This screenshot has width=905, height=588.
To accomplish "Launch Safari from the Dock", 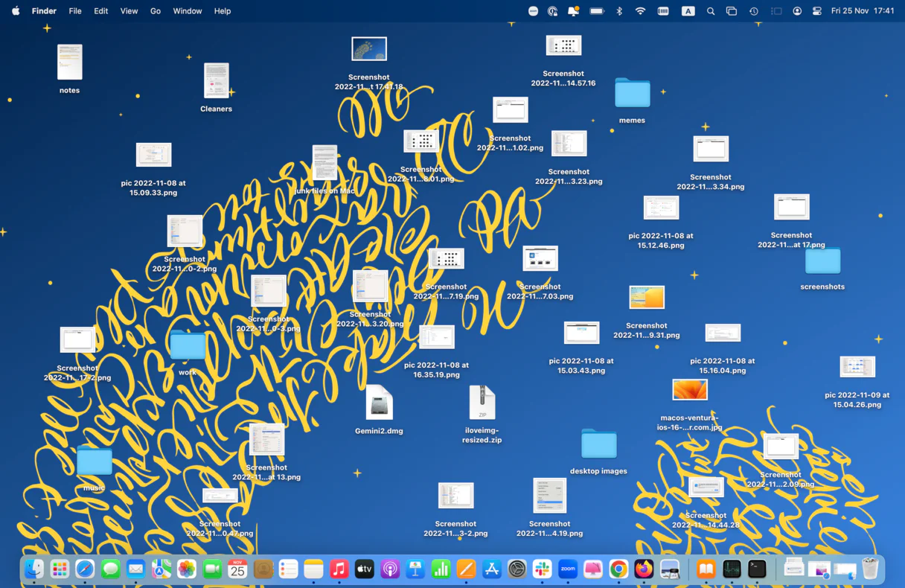I will click(84, 569).
